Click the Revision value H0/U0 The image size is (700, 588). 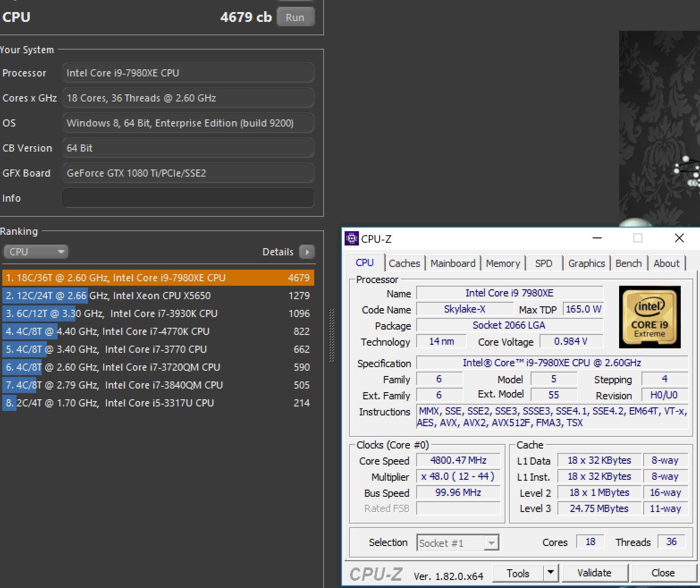[x=664, y=395]
